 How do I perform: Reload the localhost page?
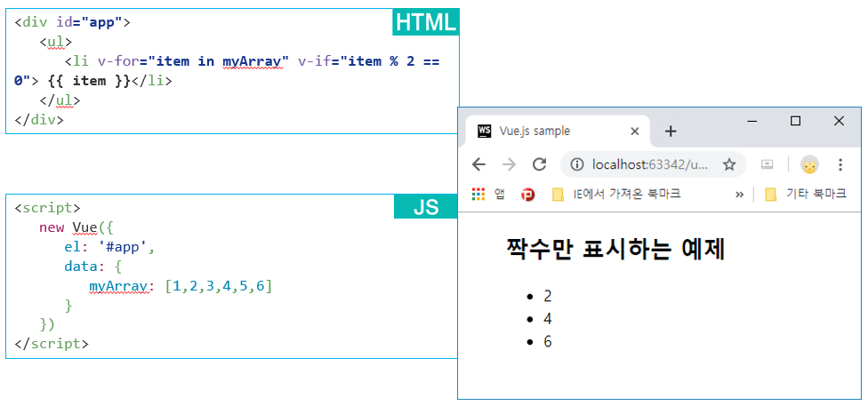(x=539, y=164)
